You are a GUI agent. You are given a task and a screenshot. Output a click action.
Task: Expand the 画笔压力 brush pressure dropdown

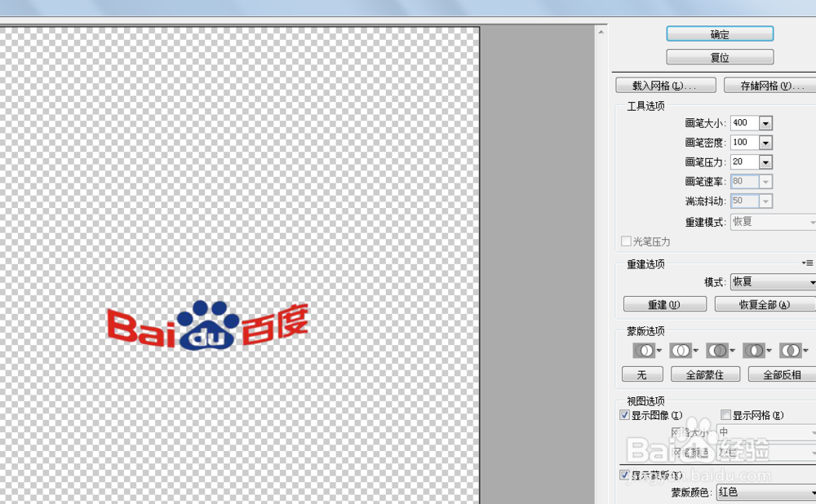tap(766, 161)
